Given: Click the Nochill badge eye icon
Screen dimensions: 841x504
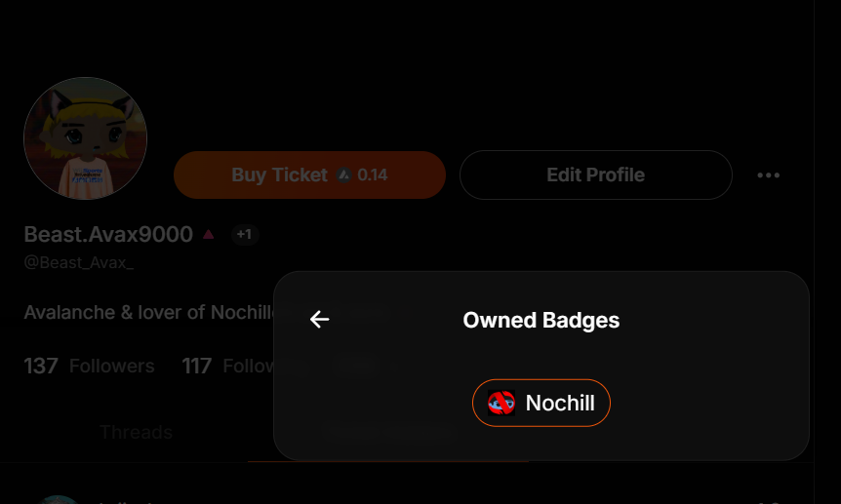Looking at the screenshot, I should coord(501,403).
